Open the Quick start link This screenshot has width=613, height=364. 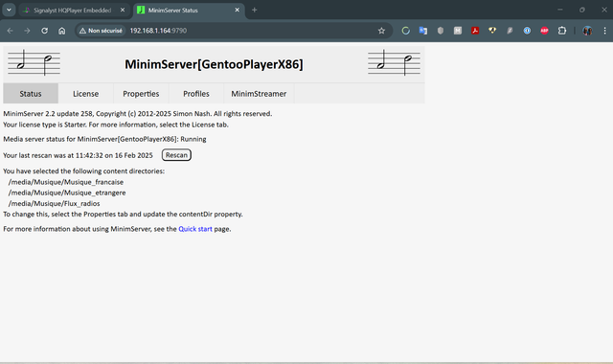tap(195, 229)
